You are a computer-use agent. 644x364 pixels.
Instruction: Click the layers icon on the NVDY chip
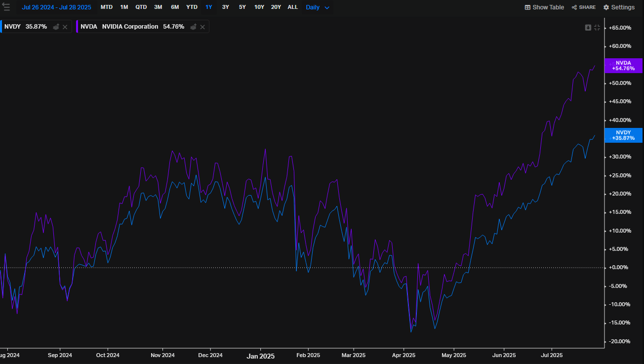coord(56,27)
